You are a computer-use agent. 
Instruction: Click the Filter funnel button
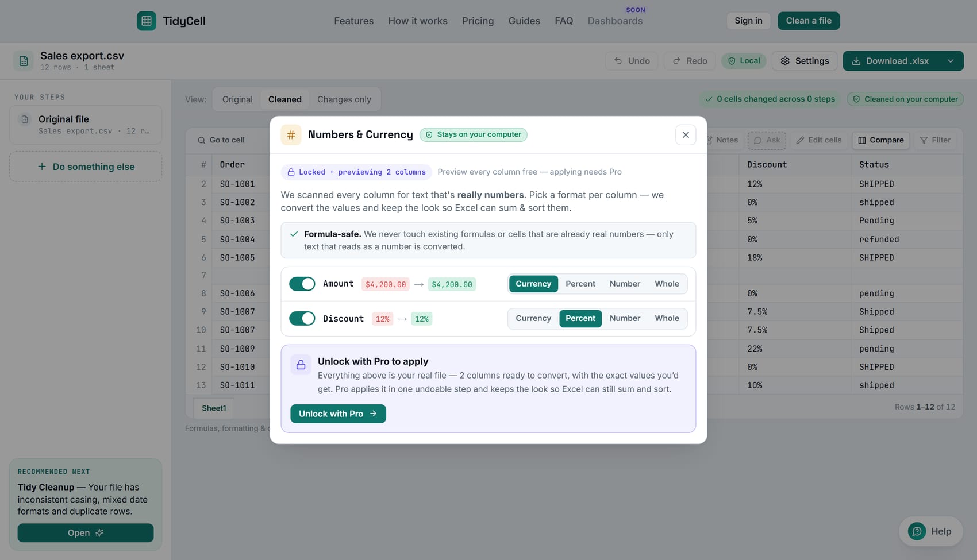coord(935,140)
